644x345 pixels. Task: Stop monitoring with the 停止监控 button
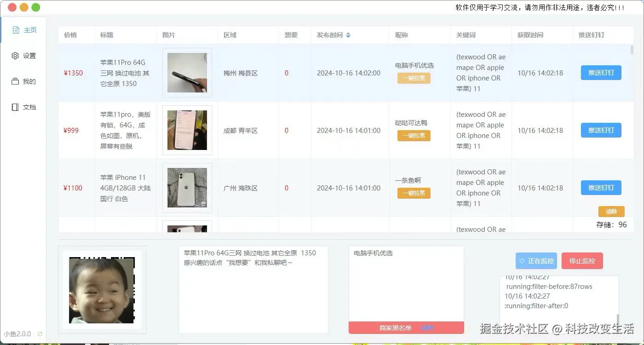point(582,260)
